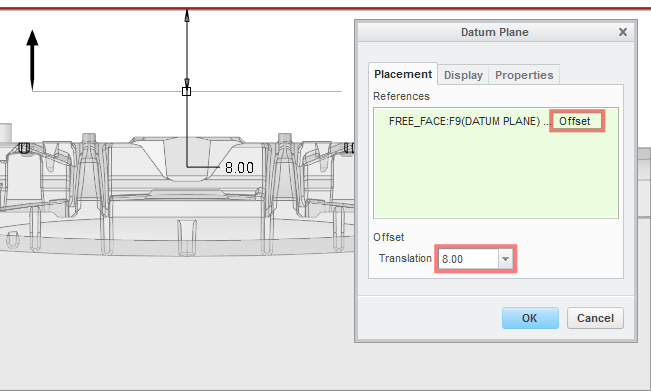
Task: Close the Datum Plane dialog window
Action: (x=622, y=32)
